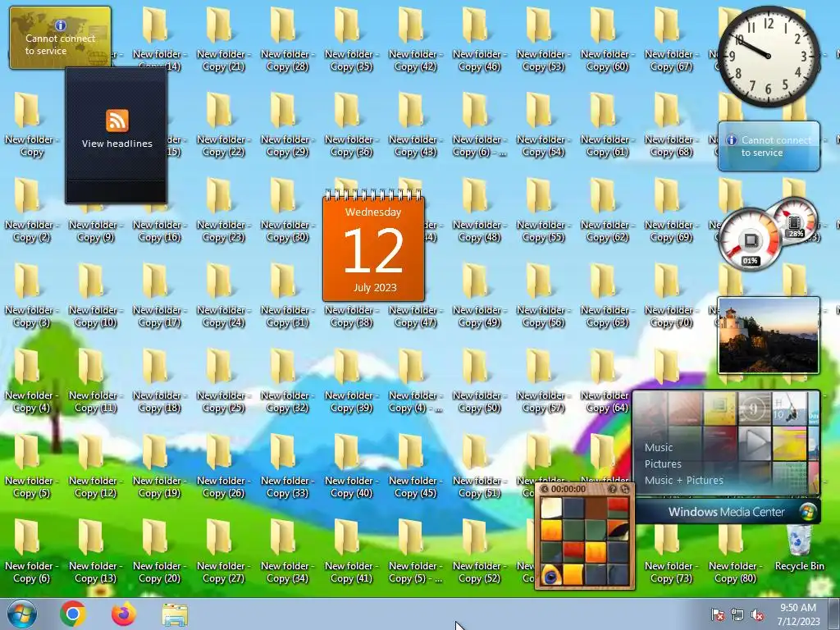Click the muted volume speaker tray icon

pos(757,614)
